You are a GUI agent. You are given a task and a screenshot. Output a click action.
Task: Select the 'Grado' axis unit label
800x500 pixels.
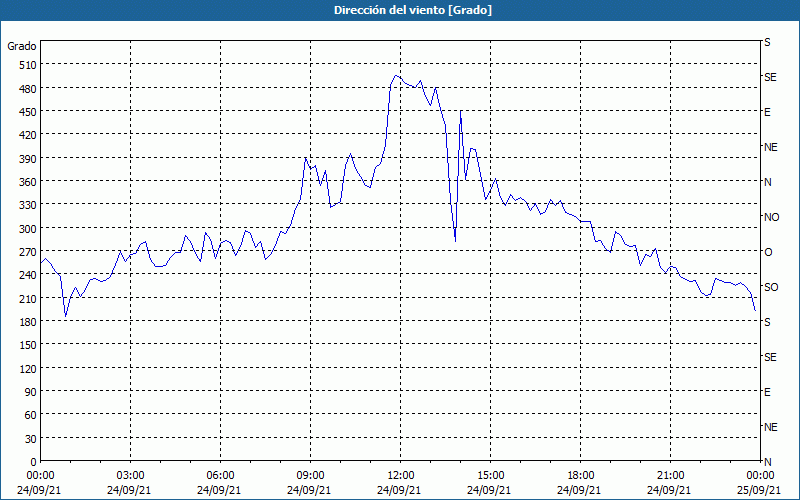(x=22, y=46)
